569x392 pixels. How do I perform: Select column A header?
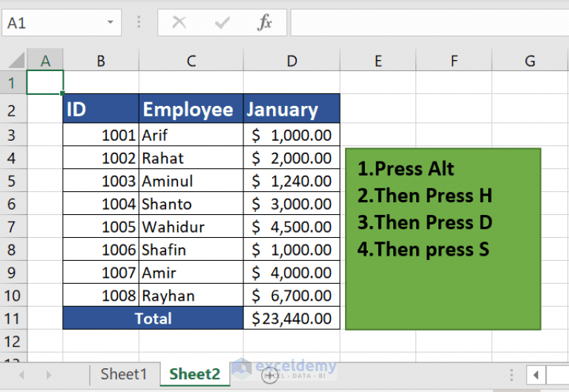(x=45, y=60)
